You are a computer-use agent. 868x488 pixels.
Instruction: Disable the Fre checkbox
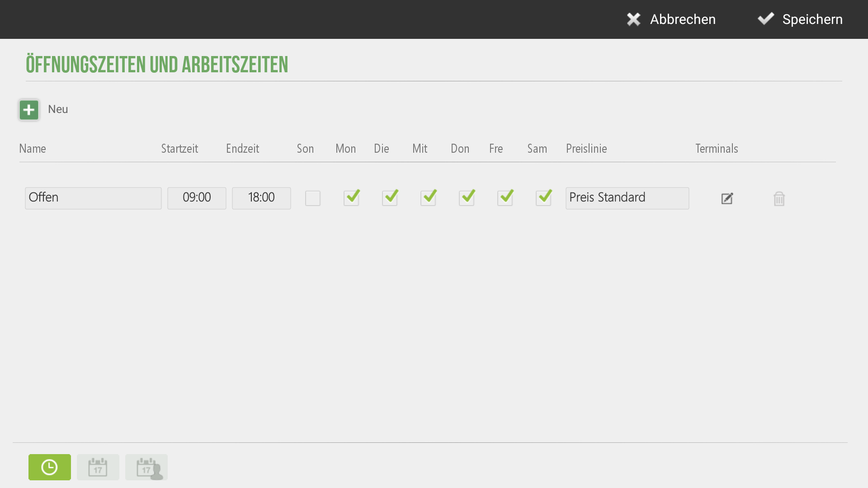(505, 198)
